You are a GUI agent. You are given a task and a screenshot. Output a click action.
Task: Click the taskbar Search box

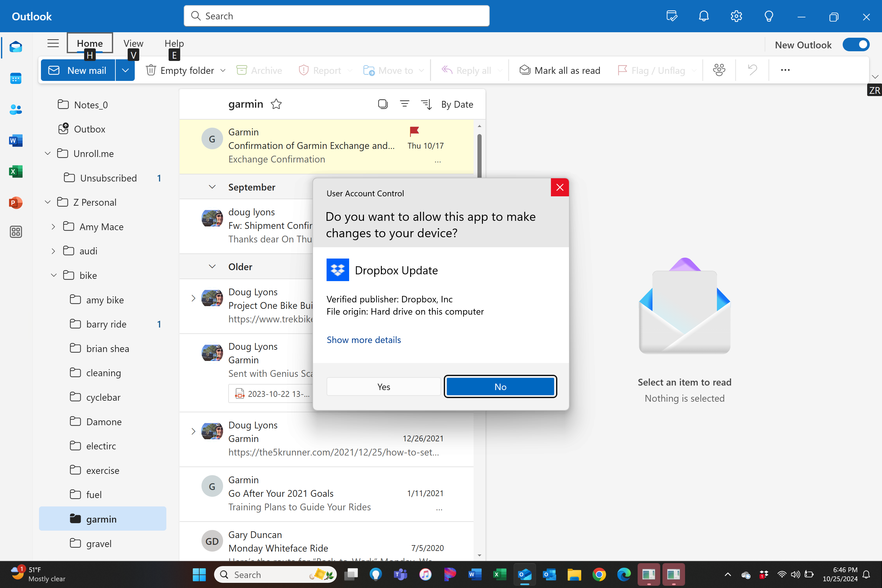pyautogui.click(x=275, y=574)
